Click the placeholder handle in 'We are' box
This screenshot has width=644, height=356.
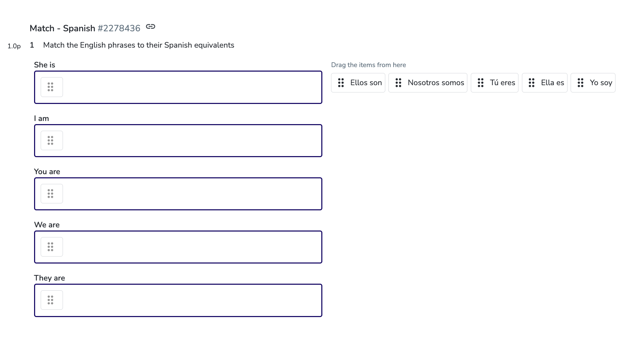coord(52,247)
